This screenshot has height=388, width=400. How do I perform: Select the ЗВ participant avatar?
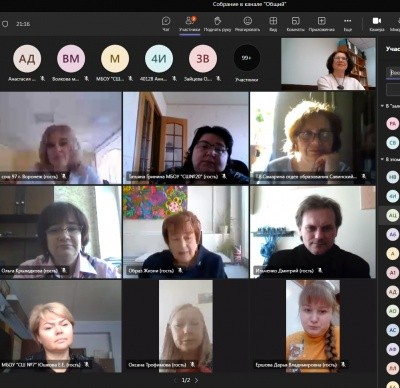click(x=203, y=59)
